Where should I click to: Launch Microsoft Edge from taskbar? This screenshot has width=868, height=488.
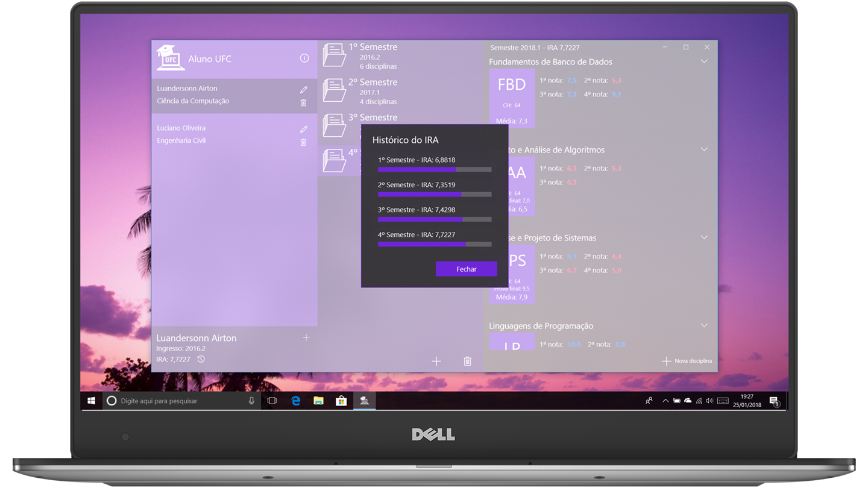(x=296, y=401)
